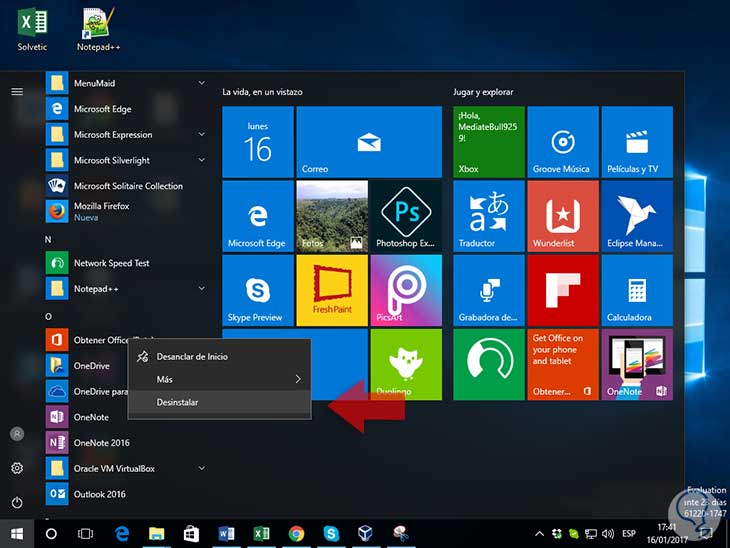This screenshot has width=730, height=548.
Task: Open the Get Office tile
Action: point(563,364)
